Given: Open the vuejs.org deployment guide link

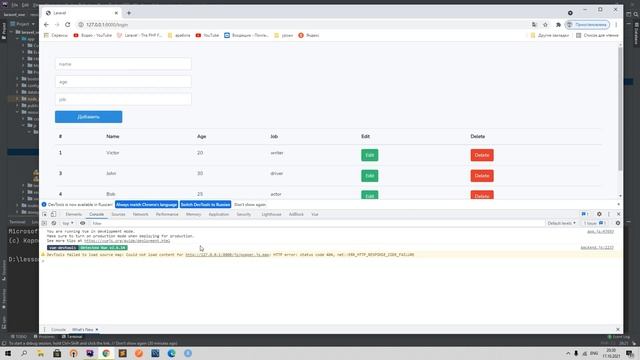Looking at the screenshot, I should [127, 241].
